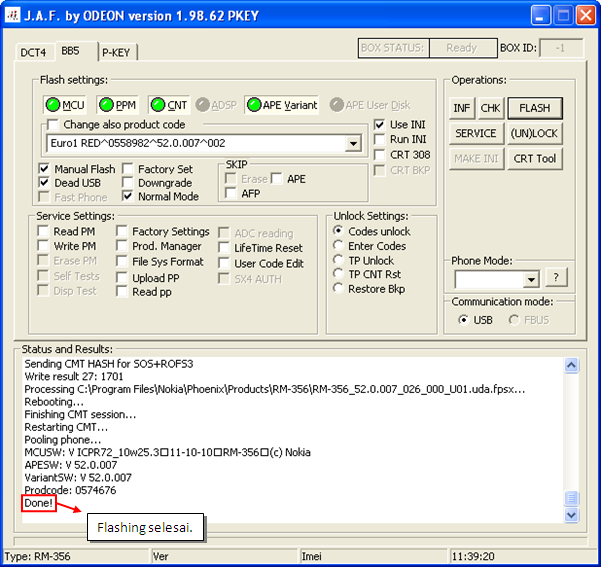
Task: Check User Code Edit option
Action: click(x=224, y=263)
